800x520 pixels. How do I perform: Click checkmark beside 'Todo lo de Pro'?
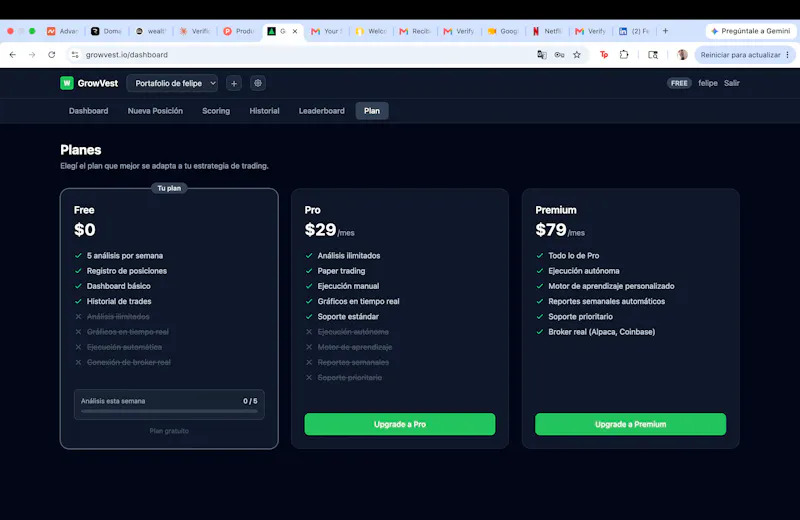pos(539,256)
